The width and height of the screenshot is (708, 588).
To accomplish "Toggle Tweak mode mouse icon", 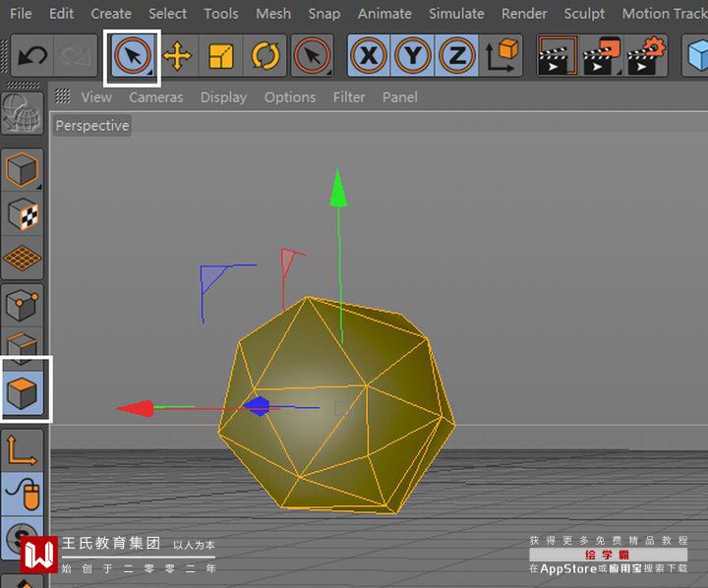I will 22,494.
